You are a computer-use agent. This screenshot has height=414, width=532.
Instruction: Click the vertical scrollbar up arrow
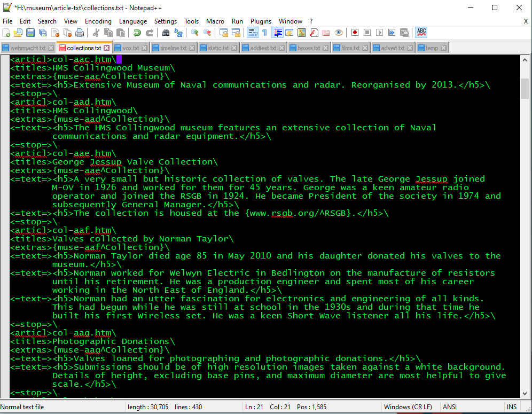click(525, 60)
